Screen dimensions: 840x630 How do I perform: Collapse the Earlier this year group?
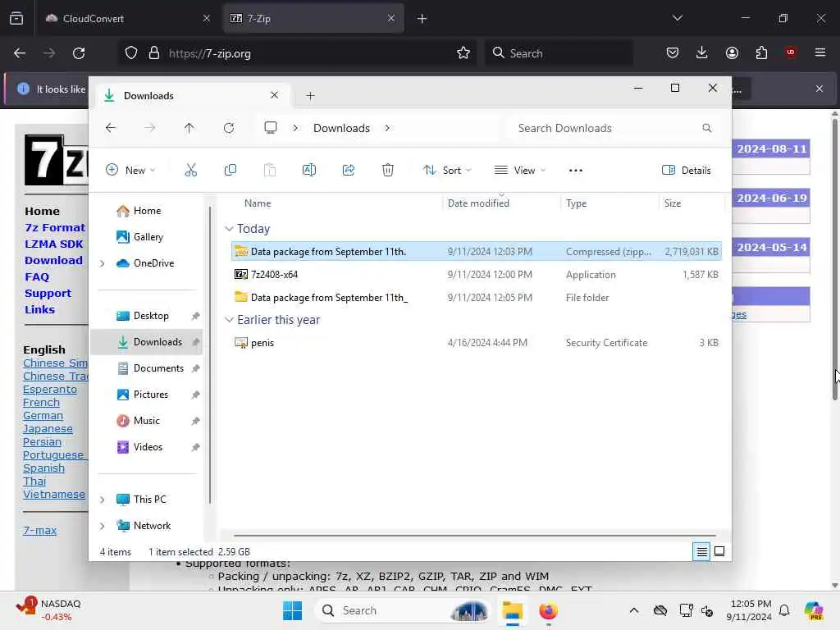[230, 320]
